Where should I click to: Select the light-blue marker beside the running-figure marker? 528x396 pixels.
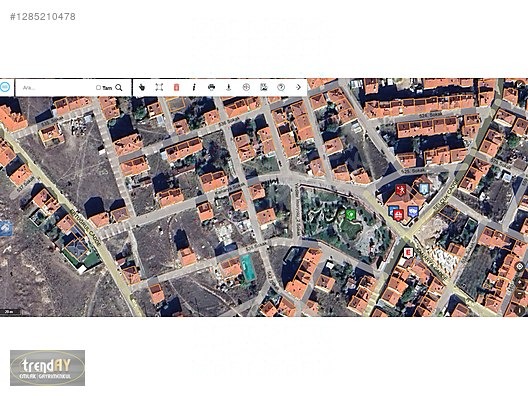click(x=423, y=189)
